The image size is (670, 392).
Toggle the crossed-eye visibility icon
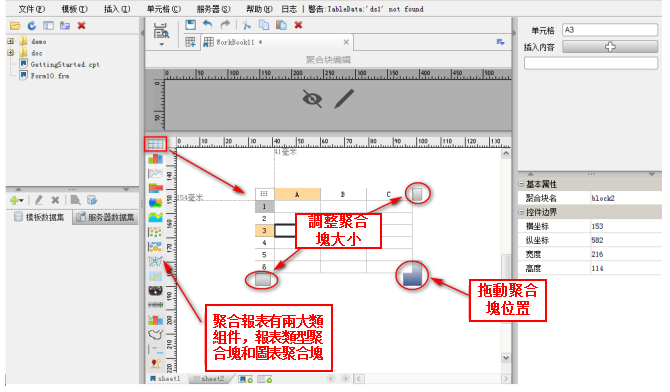(x=312, y=99)
